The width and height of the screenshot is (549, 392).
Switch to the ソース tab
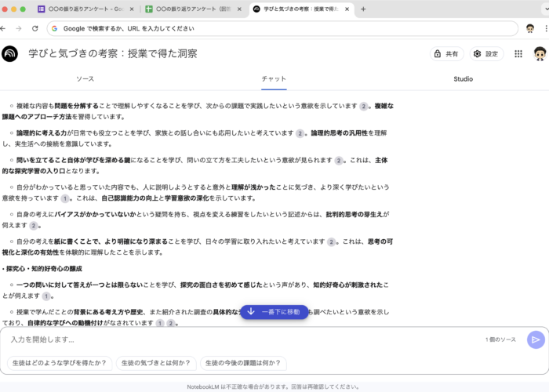(x=85, y=79)
